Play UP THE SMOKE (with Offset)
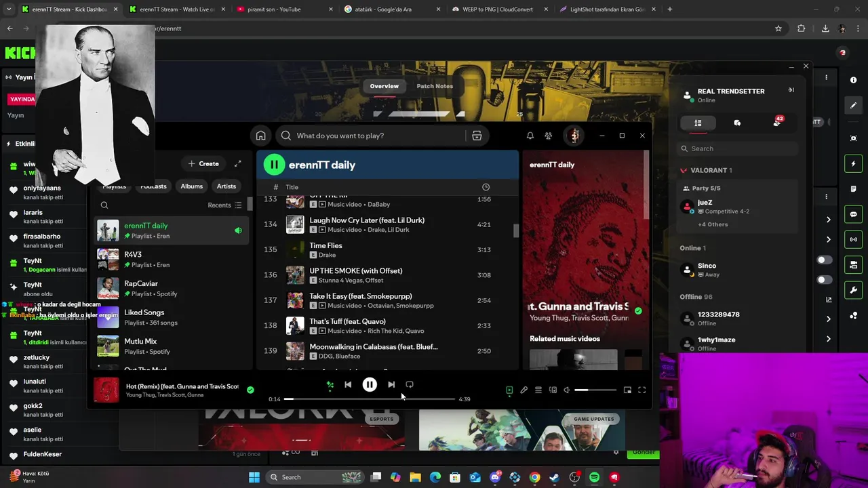The image size is (868, 488). [x=387, y=275]
